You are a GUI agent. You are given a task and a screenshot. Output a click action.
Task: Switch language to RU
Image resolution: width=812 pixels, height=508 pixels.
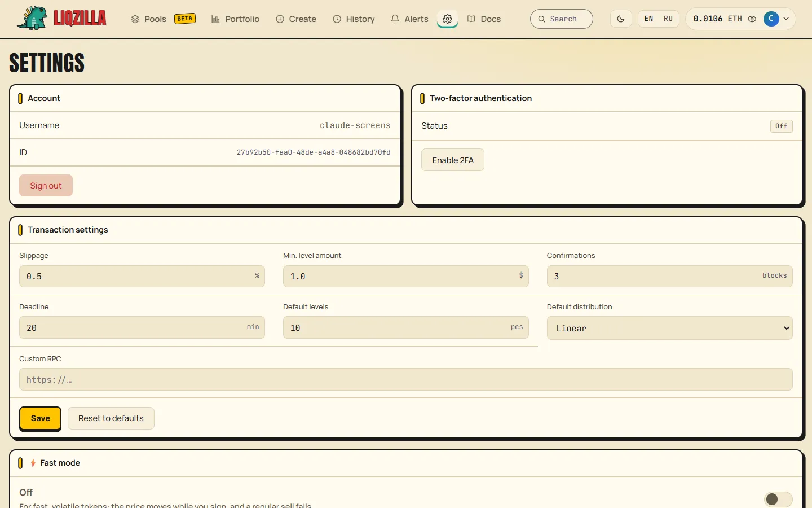[668, 19]
